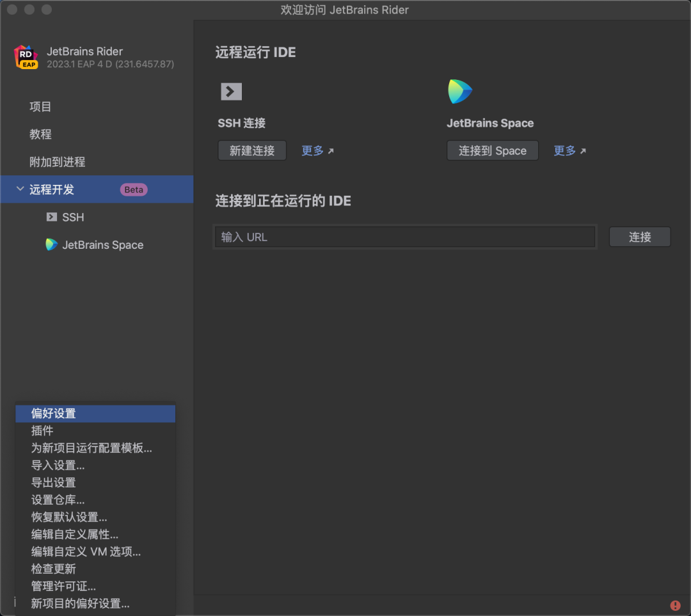Collapse the 远程开发 section chevron

pyautogui.click(x=20, y=189)
